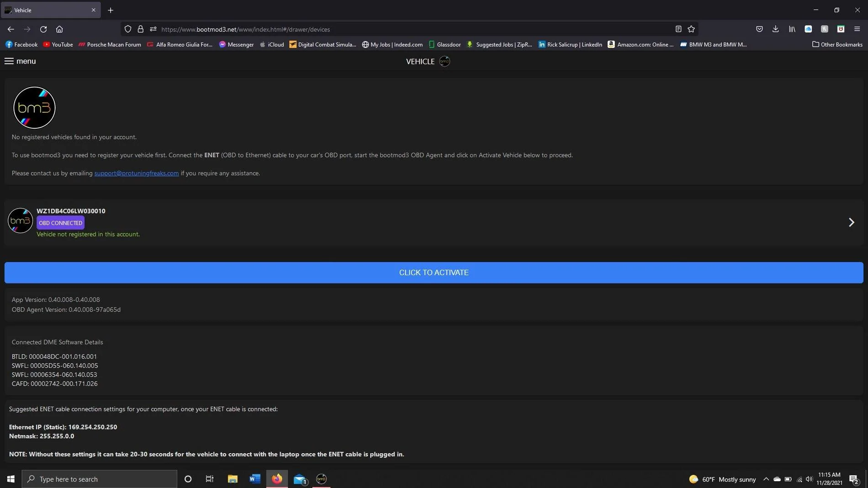The image size is (868, 488).
Task: Open Microsoft Word from the taskbar
Action: pos(254,479)
